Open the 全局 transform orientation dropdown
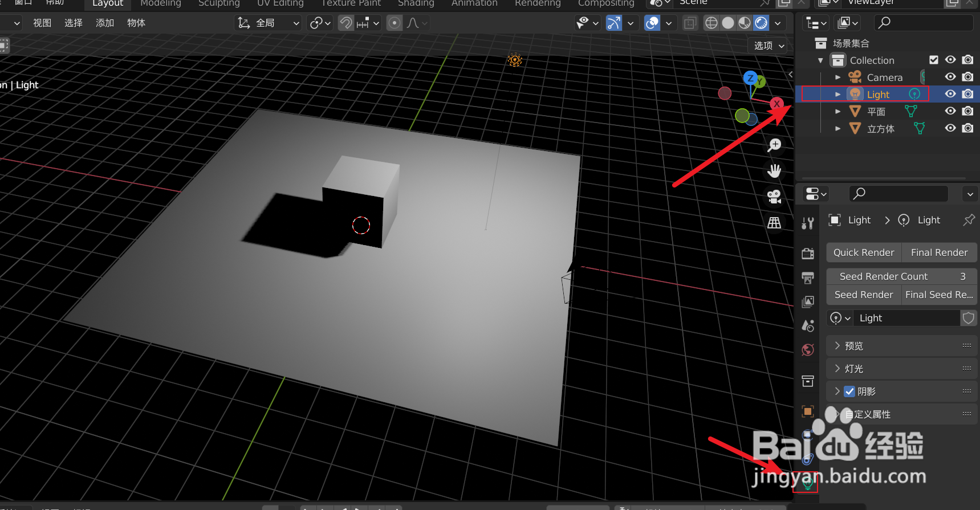The image size is (980, 510). click(x=268, y=23)
